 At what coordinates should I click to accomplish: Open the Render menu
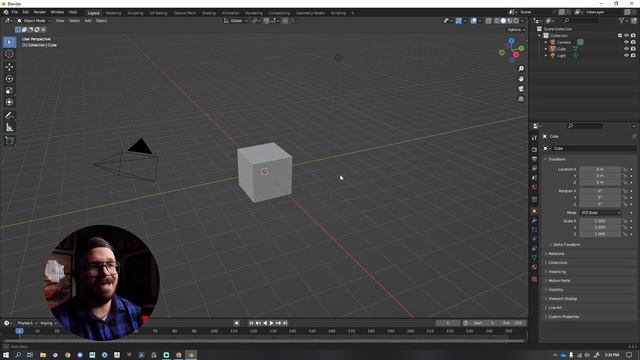coord(40,12)
